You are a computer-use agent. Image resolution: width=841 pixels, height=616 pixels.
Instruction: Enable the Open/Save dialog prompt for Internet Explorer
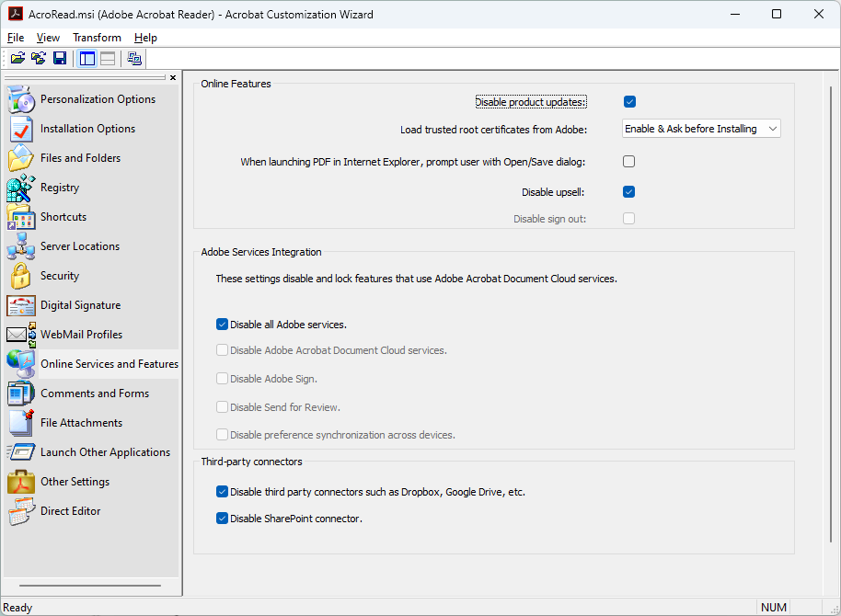(x=628, y=160)
